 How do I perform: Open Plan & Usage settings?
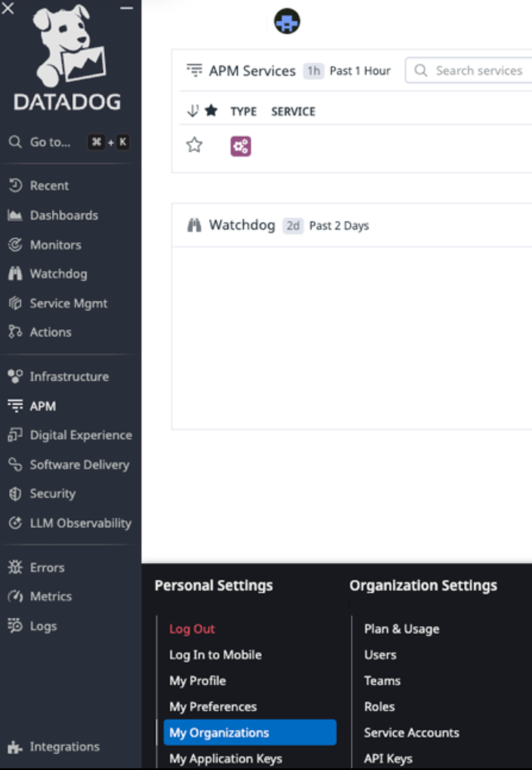pyautogui.click(x=402, y=629)
